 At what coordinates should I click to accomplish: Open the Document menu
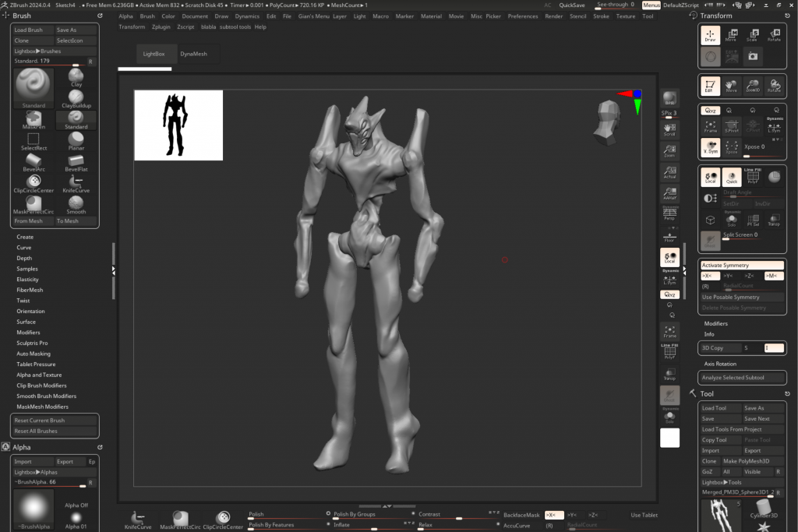click(x=195, y=16)
